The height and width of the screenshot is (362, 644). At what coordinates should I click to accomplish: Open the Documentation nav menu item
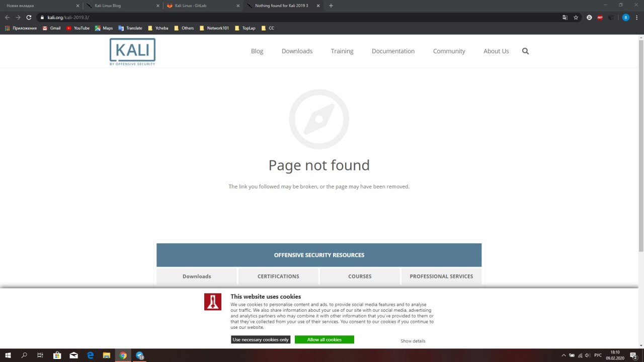click(393, 51)
